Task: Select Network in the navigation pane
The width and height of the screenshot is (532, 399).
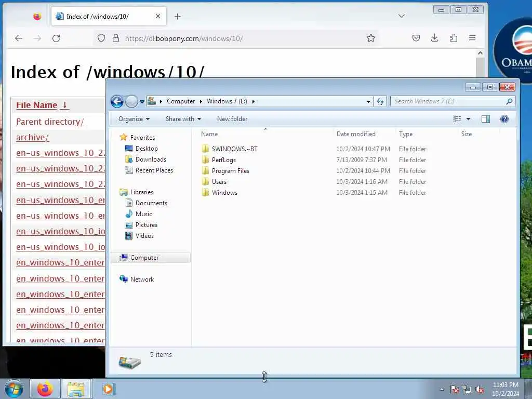Action: tap(142, 279)
